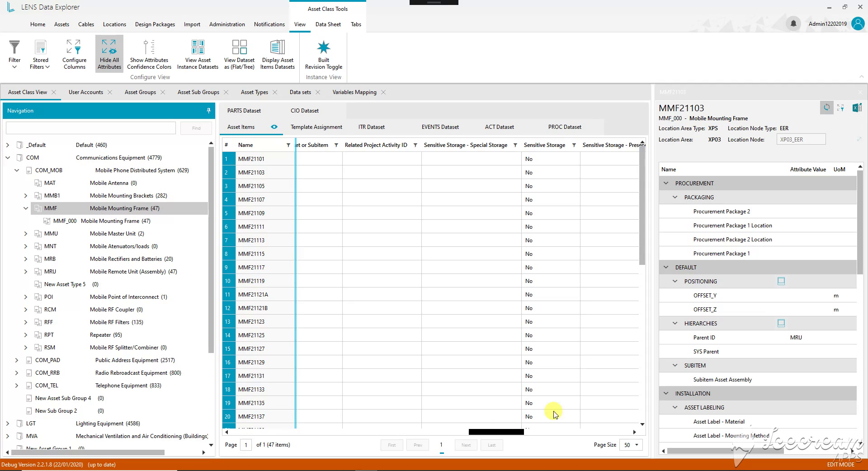
Task: Tick the HIERARCHIES group checkbox
Action: [x=781, y=323]
